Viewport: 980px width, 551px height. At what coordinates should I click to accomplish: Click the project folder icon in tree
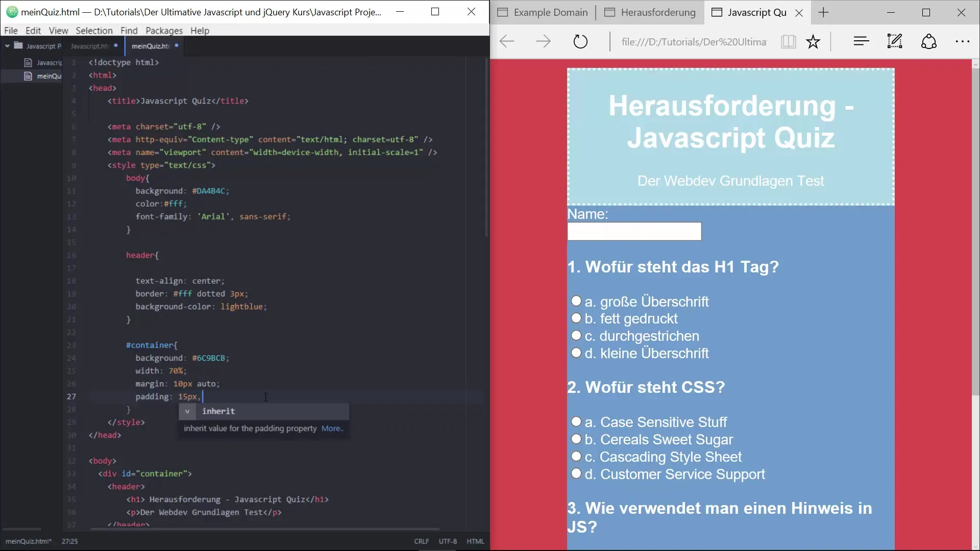click(x=18, y=45)
